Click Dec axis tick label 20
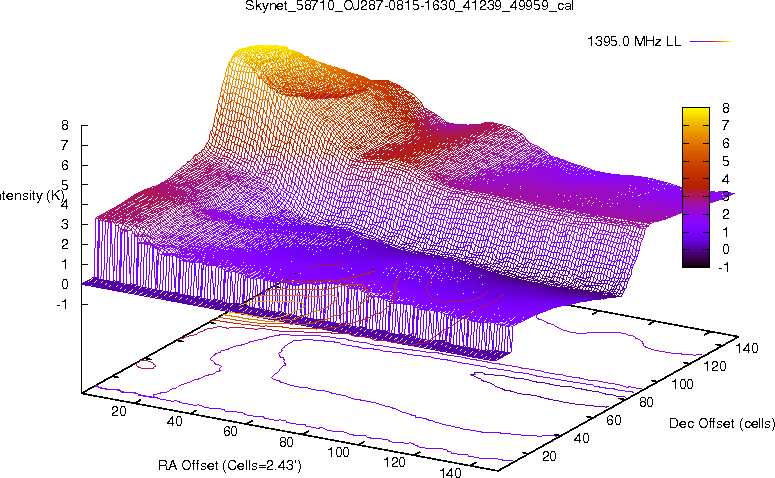 [x=550, y=456]
